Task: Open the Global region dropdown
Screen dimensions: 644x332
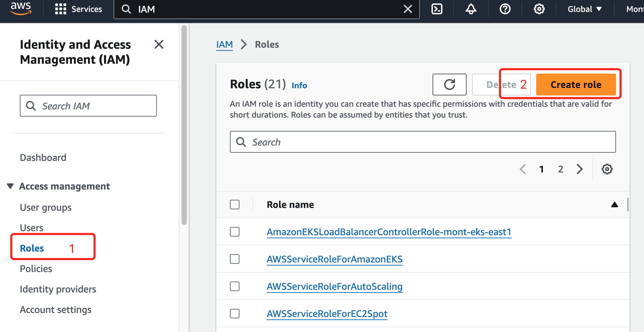Action: coord(585,9)
